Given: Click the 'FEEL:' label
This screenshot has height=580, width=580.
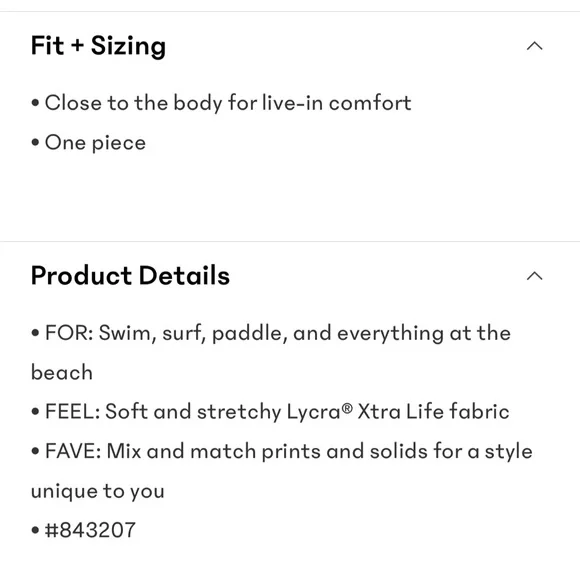Looking at the screenshot, I should [72, 412].
